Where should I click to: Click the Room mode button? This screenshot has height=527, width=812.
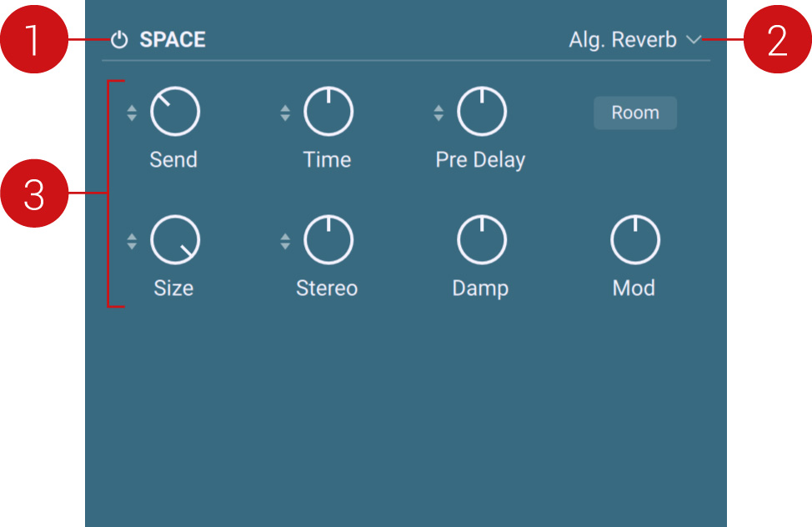tap(635, 113)
